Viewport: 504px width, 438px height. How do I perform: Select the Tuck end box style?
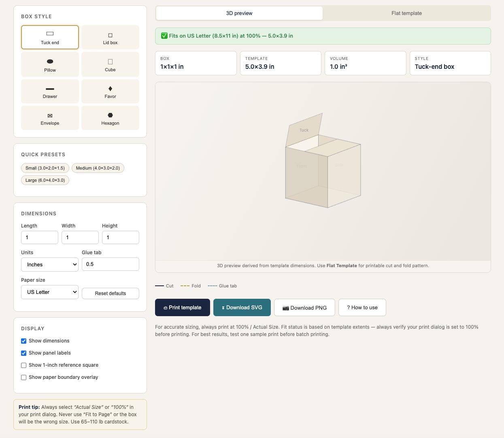tap(50, 37)
